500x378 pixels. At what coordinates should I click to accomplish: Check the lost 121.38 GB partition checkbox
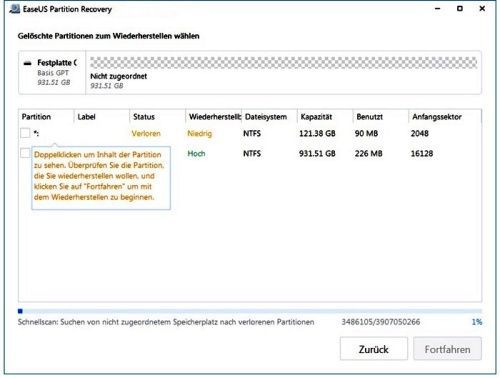(25, 133)
